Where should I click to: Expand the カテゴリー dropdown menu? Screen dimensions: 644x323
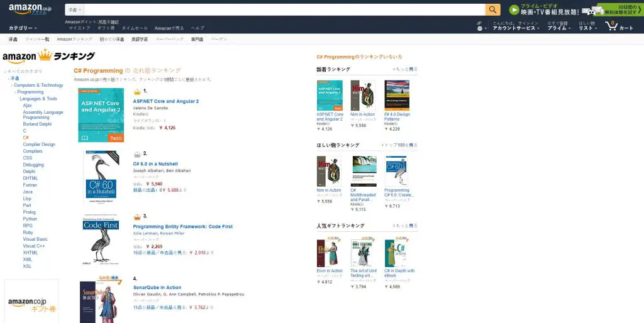click(23, 28)
